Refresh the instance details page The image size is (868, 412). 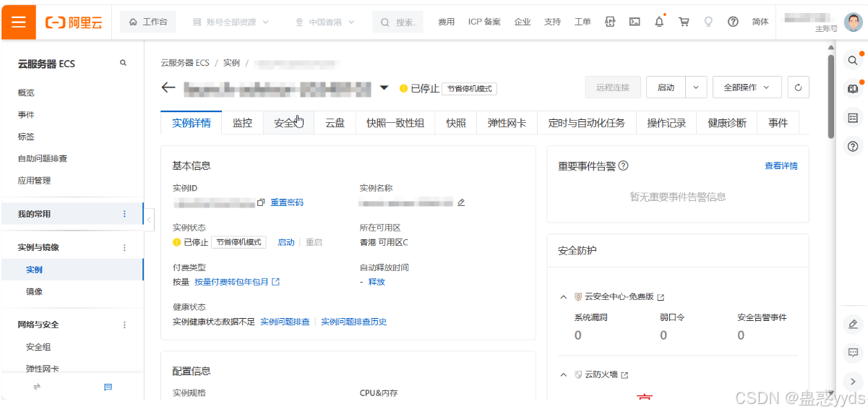(798, 87)
